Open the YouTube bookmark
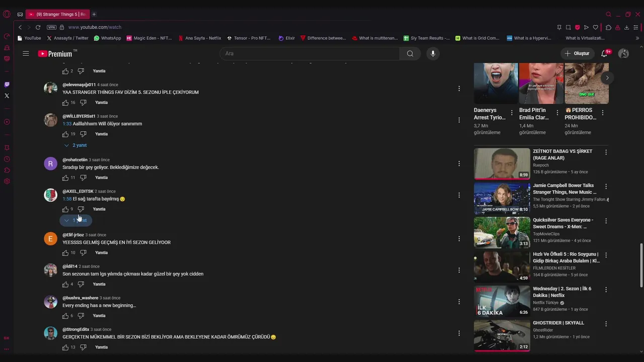 (29, 38)
